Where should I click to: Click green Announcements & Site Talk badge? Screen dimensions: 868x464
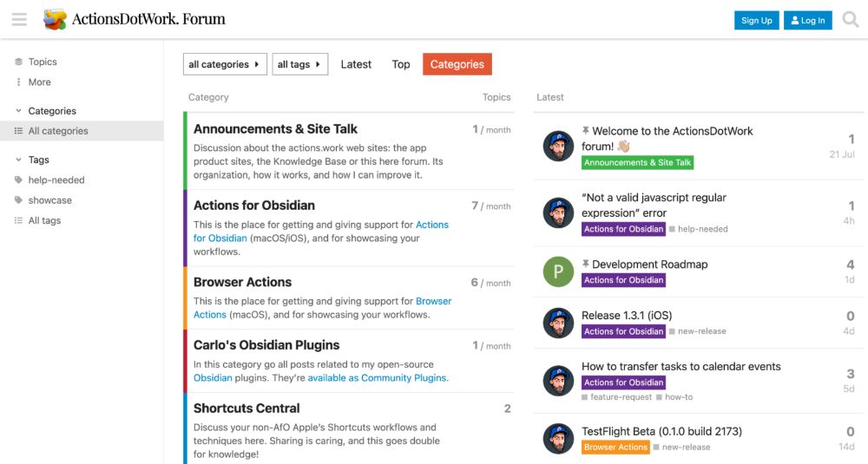(637, 162)
